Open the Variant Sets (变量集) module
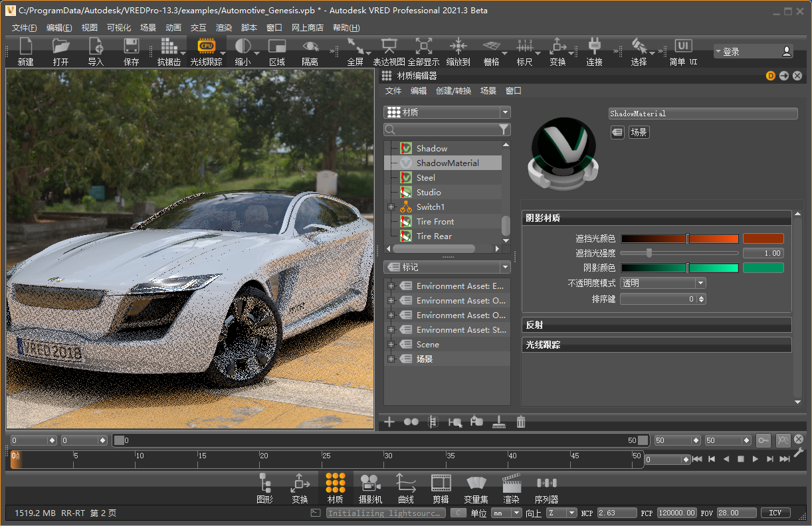 pyautogui.click(x=476, y=488)
